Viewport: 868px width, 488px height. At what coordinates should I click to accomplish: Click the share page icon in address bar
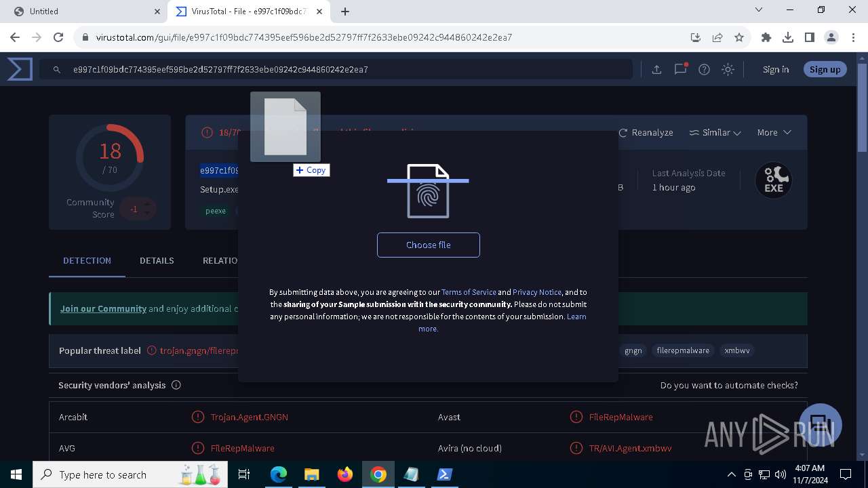717,37
